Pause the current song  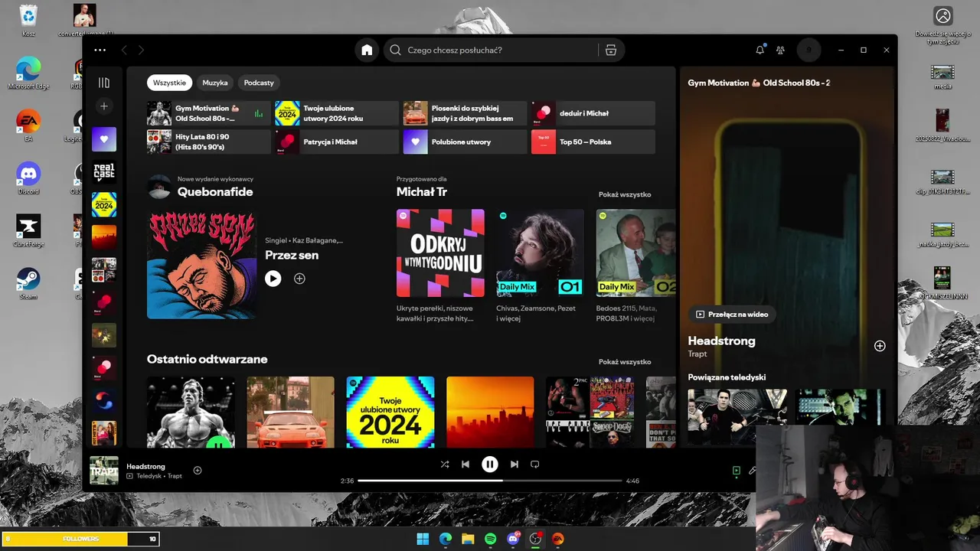coord(490,464)
